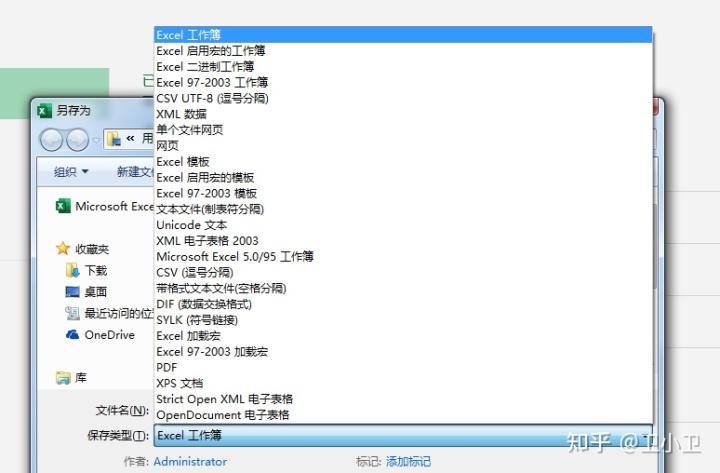Select 文本文件(制表符分隔) format
This screenshot has width=720, height=473.
pos(403,209)
